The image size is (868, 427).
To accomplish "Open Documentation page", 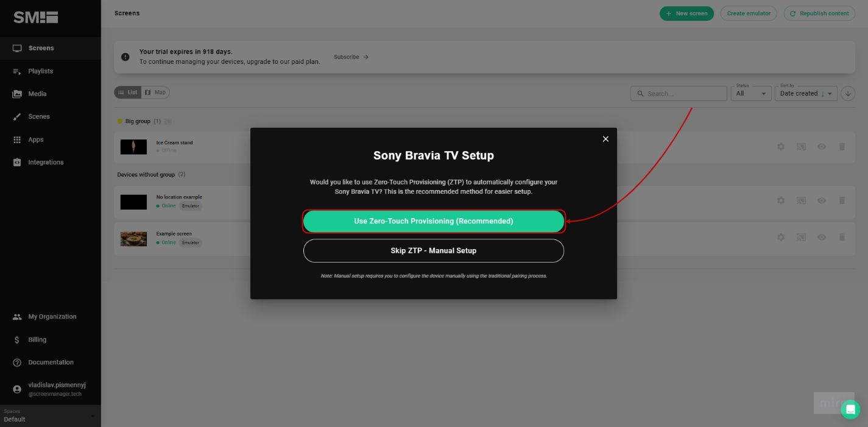I will [x=50, y=362].
